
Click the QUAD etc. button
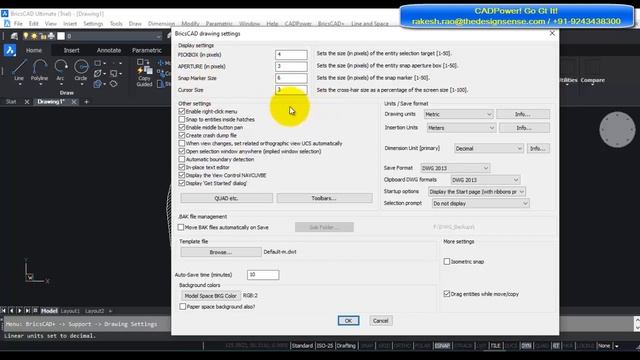point(227,198)
